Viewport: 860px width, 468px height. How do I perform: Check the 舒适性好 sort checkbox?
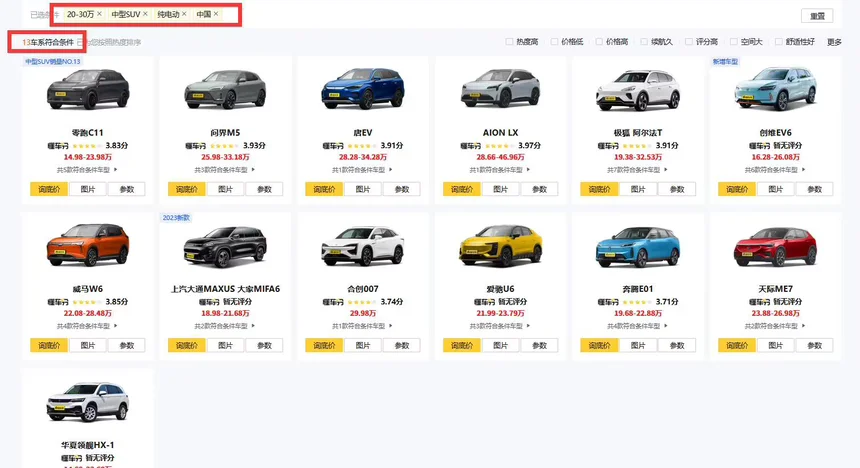pyautogui.click(x=779, y=42)
